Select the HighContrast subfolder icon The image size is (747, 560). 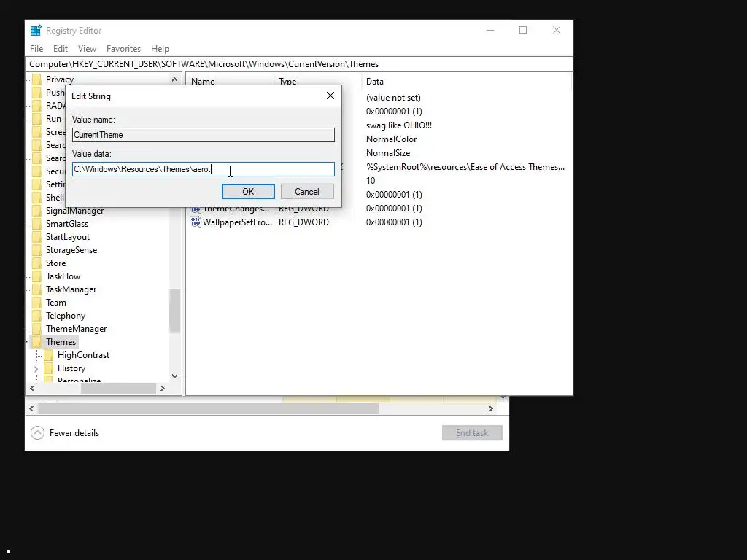48,355
